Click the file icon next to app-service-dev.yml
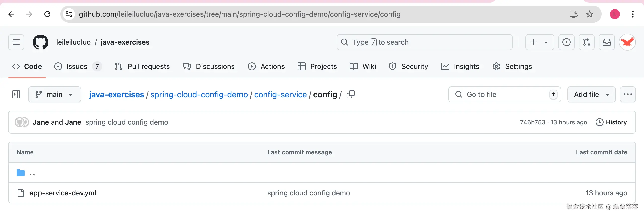The width and height of the screenshot is (644, 216). point(21,193)
